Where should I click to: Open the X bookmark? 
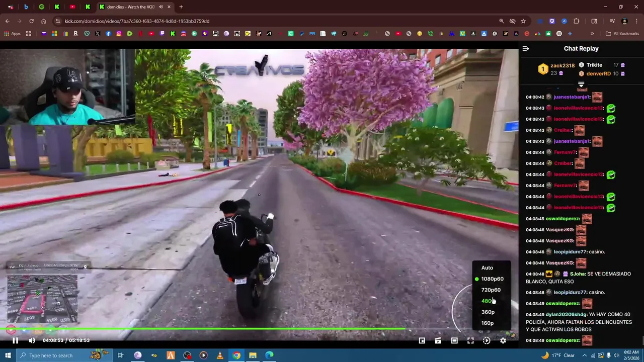[x=97, y=34]
